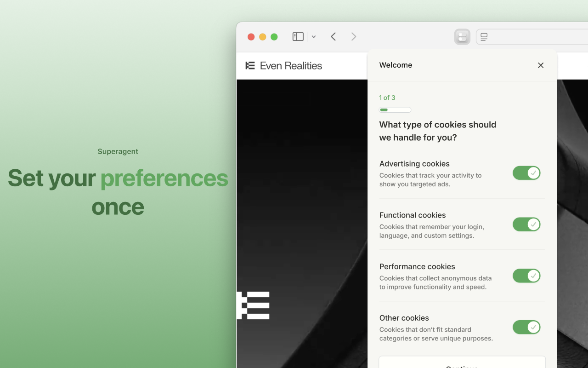Go back with the left arrow

click(x=334, y=37)
